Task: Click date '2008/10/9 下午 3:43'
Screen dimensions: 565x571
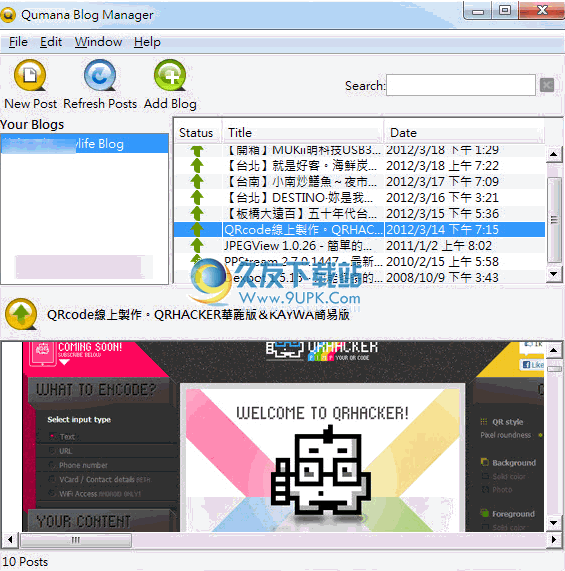Action: 442,277
